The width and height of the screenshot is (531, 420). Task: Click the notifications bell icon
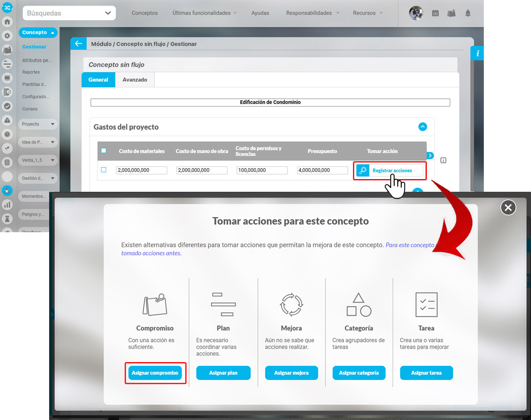click(468, 13)
